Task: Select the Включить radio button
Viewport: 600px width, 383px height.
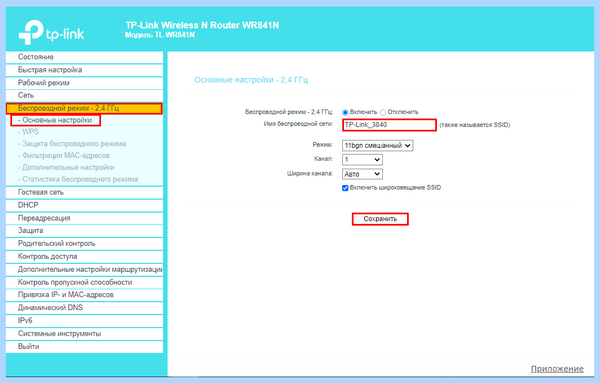Action: coord(345,112)
